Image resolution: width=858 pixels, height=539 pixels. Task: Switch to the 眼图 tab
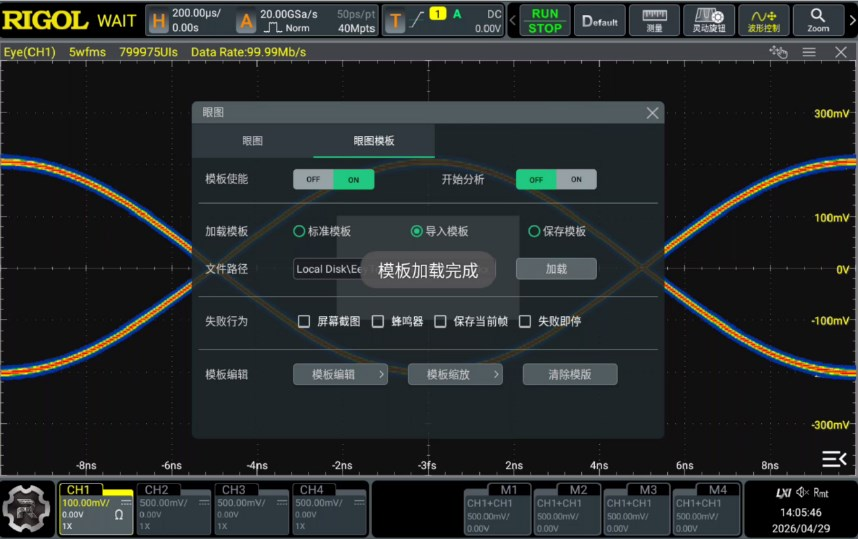tap(252, 141)
